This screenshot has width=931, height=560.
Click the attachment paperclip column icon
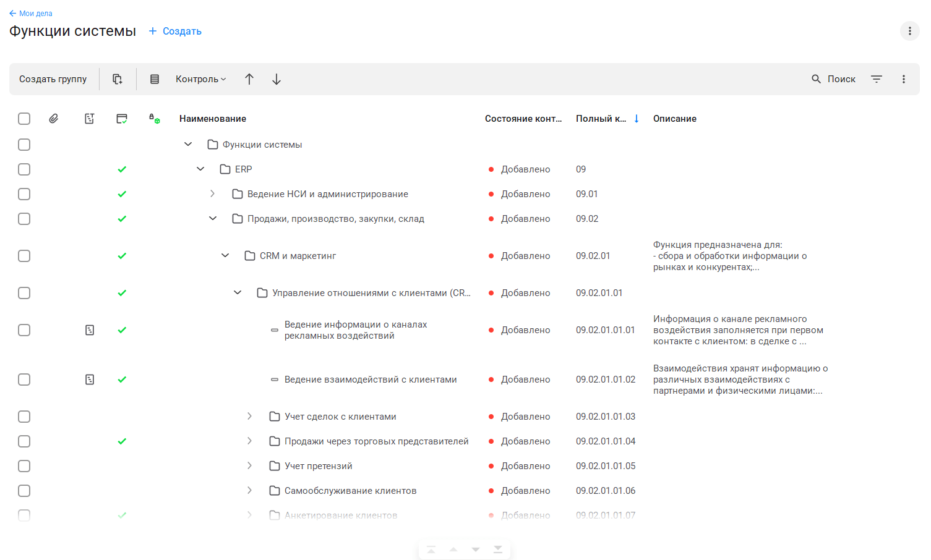point(54,119)
